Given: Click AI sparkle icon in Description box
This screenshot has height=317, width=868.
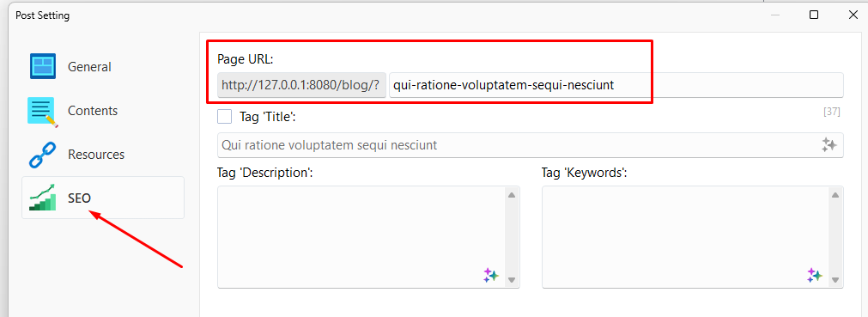Looking at the screenshot, I should point(491,276).
